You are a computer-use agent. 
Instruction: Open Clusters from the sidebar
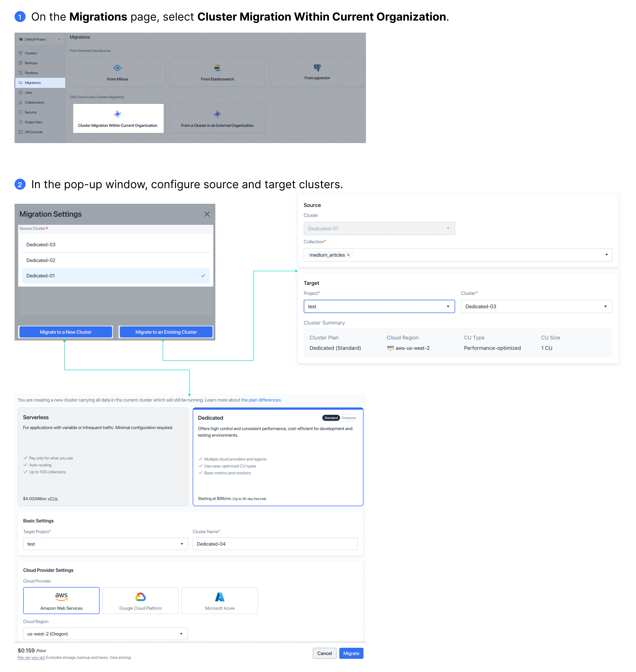pyautogui.click(x=40, y=53)
